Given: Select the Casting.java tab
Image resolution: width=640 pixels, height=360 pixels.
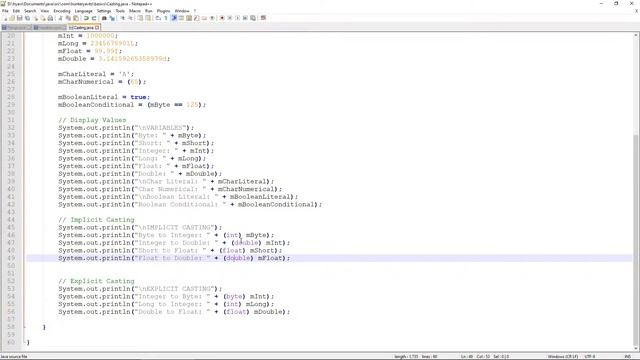Looking at the screenshot, I should click(x=84, y=28).
